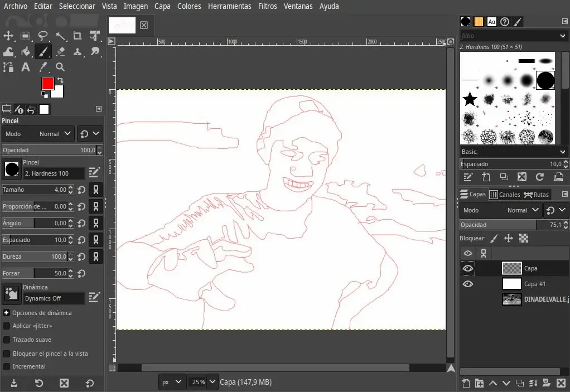
Task: Activate the Text tool
Action: (26, 67)
